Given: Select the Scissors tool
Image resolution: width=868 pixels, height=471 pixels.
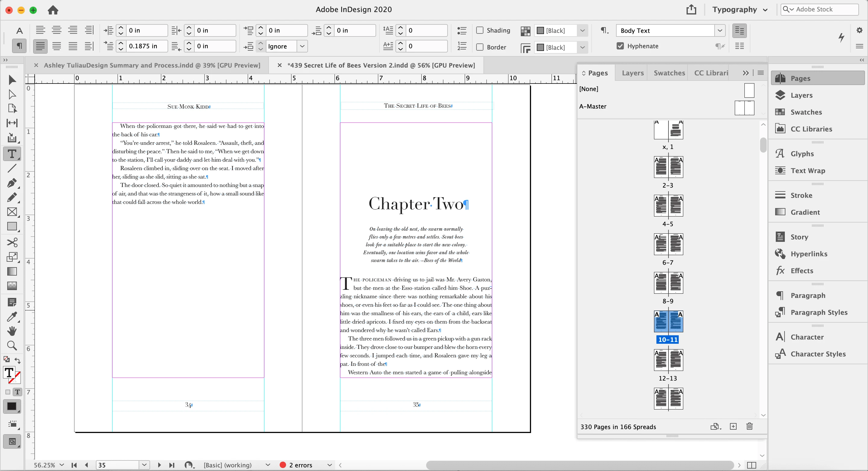Looking at the screenshot, I should click(12, 242).
